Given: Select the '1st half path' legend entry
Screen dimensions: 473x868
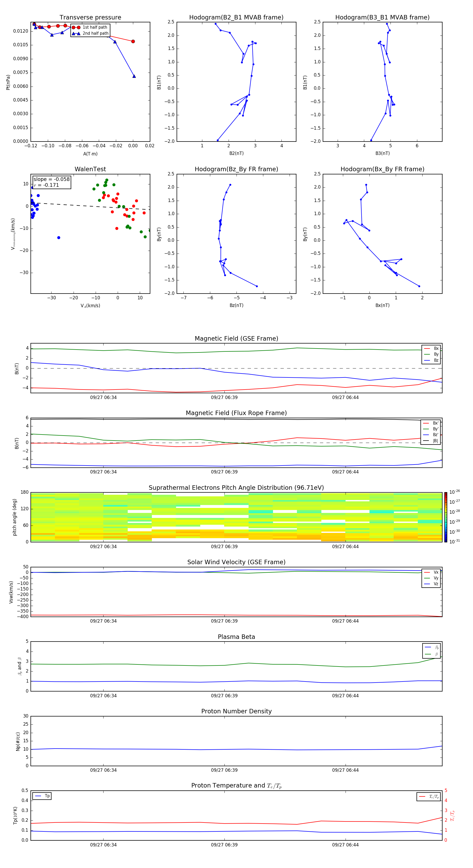Looking at the screenshot, I should pyautogui.click(x=90, y=27).
